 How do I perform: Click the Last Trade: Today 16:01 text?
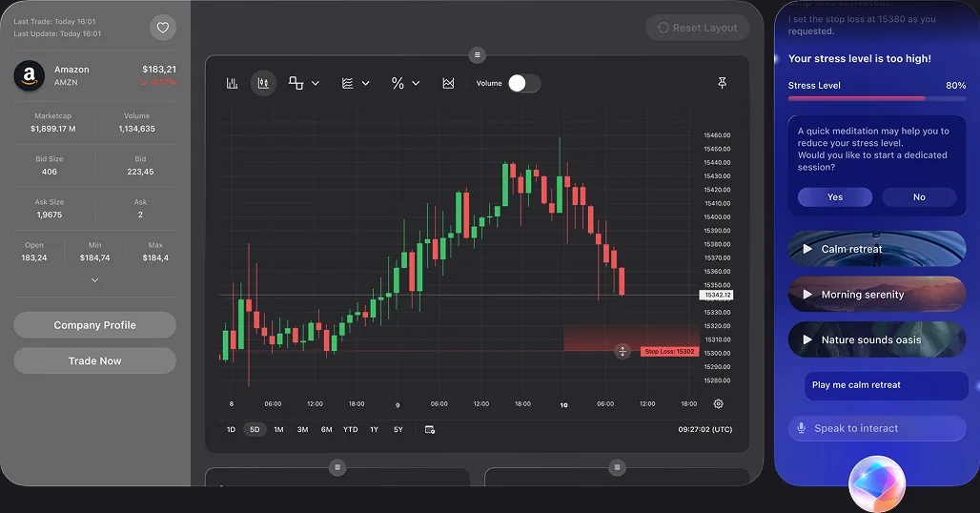54,21
